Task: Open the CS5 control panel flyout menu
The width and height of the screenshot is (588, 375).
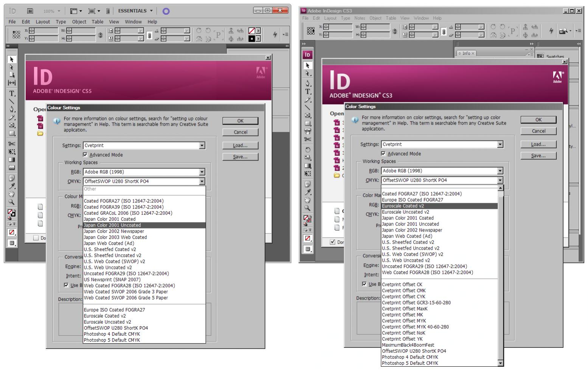Action: click(x=285, y=34)
